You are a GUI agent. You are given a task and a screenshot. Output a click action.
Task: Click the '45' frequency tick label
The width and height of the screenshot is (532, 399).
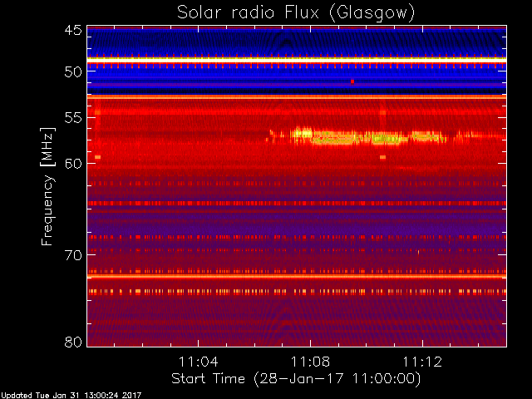click(73, 30)
